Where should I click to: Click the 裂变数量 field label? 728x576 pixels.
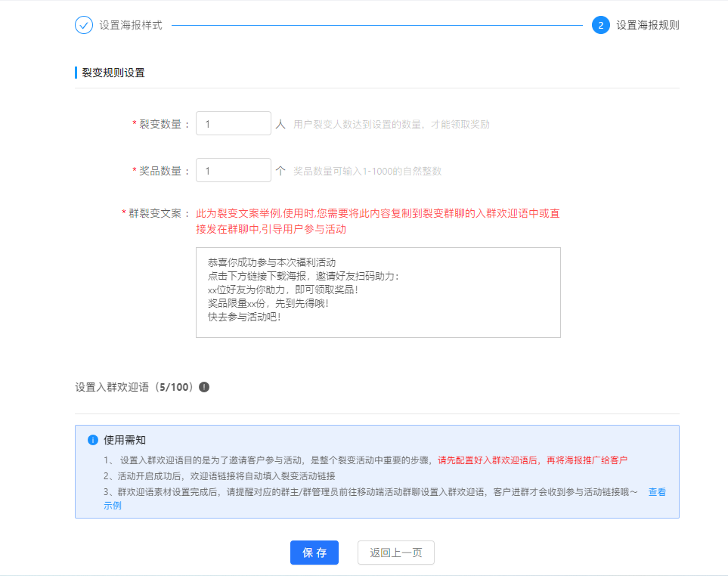pyautogui.click(x=160, y=124)
